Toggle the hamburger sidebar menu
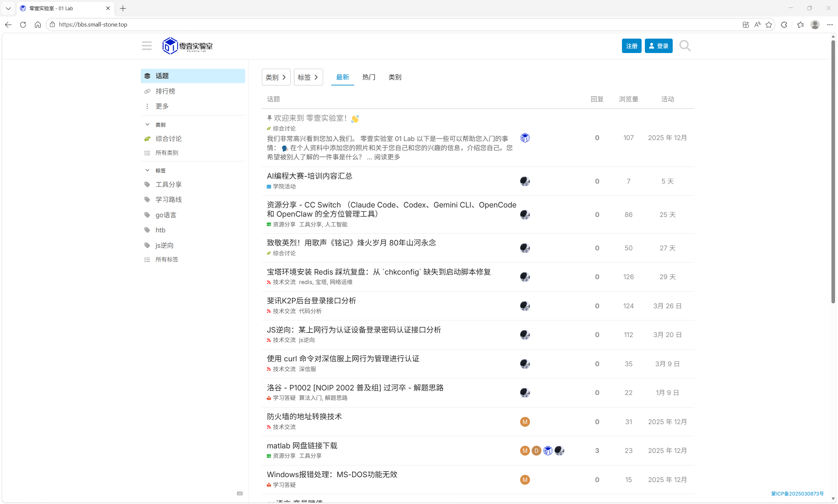Image resolution: width=838 pixels, height=504 pixels. 147,45
